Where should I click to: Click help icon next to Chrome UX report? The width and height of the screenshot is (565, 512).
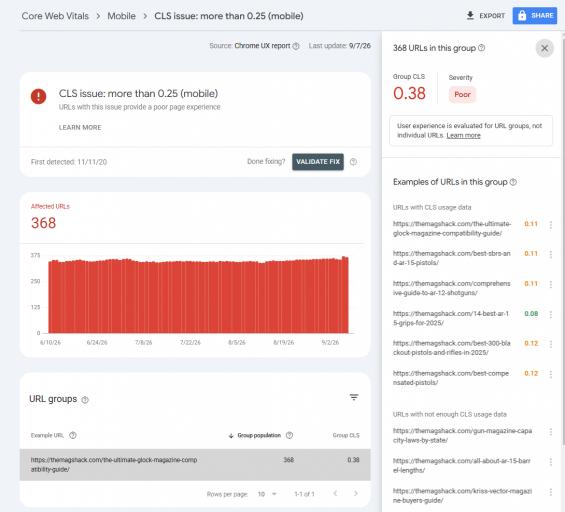(296, 46)
